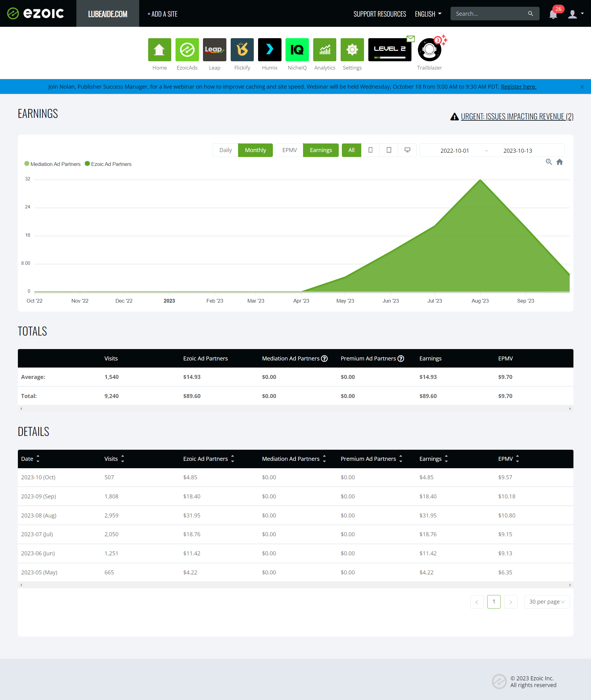Screen dimensions: 591x700
Task: Filter chart by tablet device icon
Action: coord(389,150)
